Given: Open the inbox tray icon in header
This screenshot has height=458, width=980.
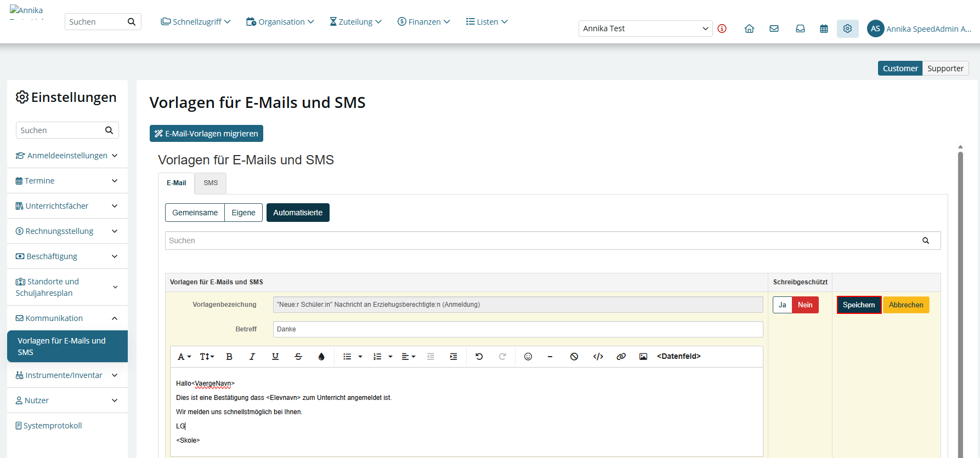Looking at the screenshot, I should [800, 28].
